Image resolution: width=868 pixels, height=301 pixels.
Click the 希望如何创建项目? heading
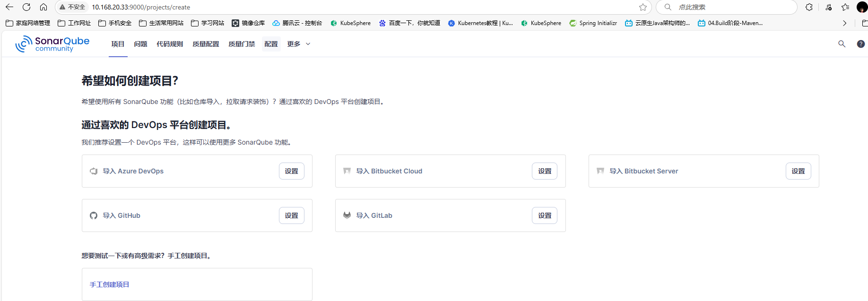[130, 81]
